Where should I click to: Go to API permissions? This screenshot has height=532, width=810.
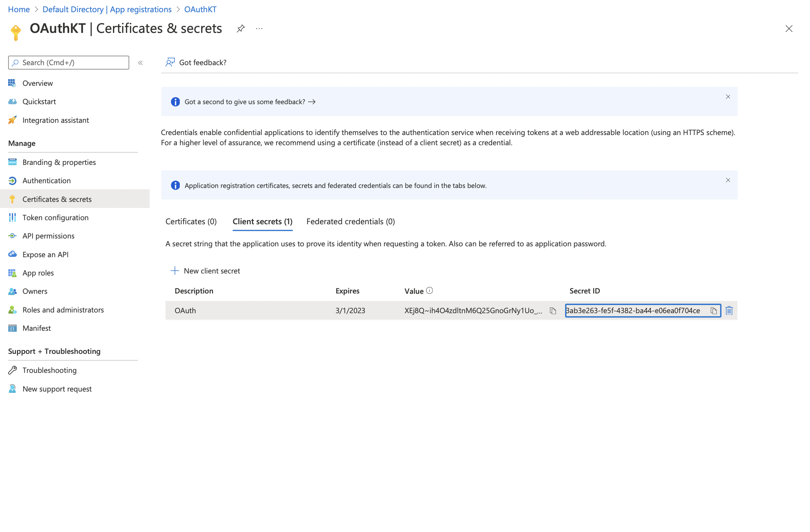(48, 236)
